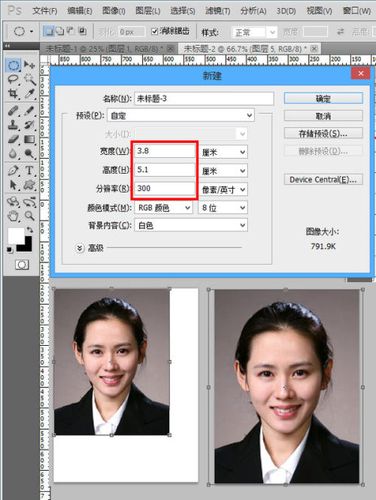The height and width of the screenshot is (500, 376).
Task: Click the Device Central button
Action: [x=323, y=180]
